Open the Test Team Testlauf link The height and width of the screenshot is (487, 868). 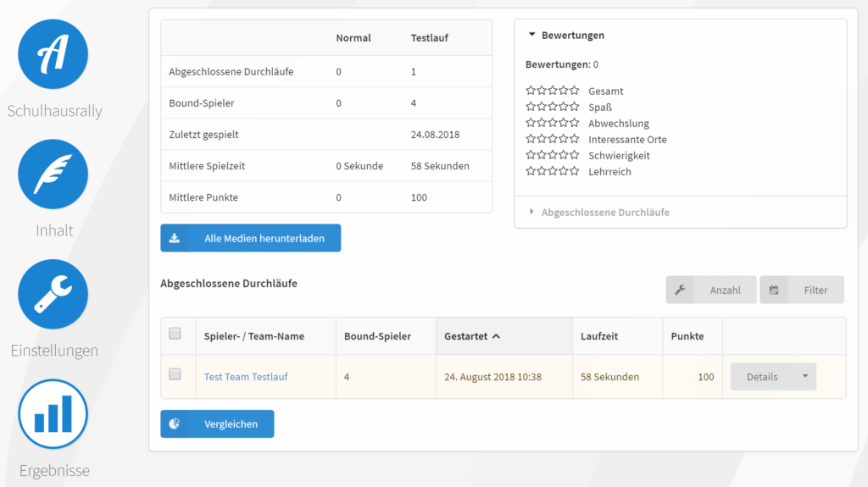(x=246, y=377)
